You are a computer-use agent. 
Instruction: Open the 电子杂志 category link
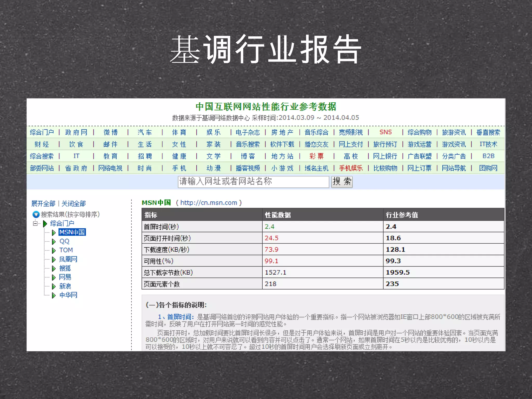pos(248,132)
